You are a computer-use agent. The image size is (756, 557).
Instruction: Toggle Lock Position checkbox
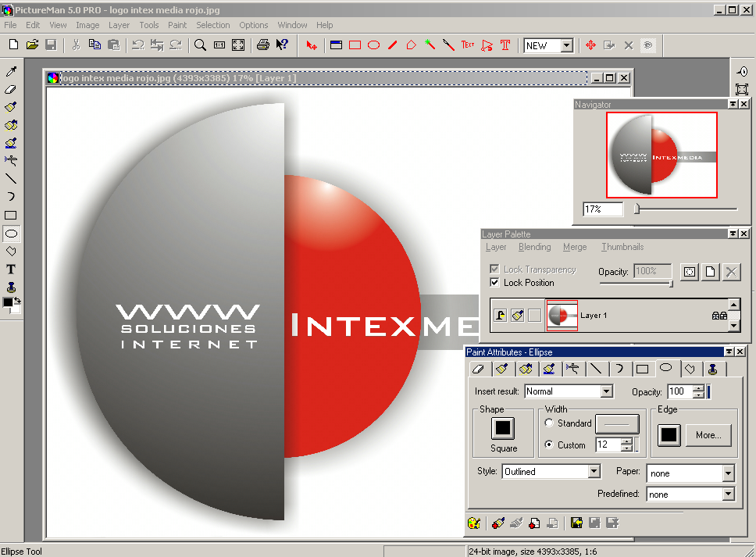494,282
